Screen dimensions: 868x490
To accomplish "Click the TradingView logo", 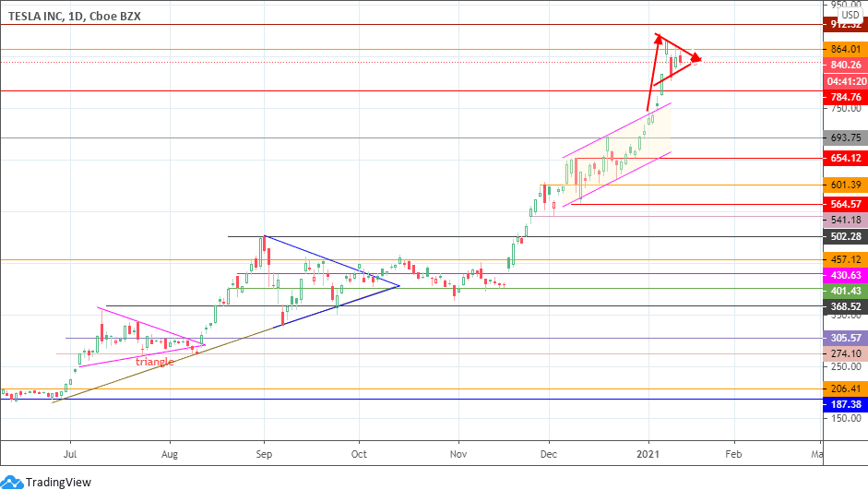I will coord(46,482).
